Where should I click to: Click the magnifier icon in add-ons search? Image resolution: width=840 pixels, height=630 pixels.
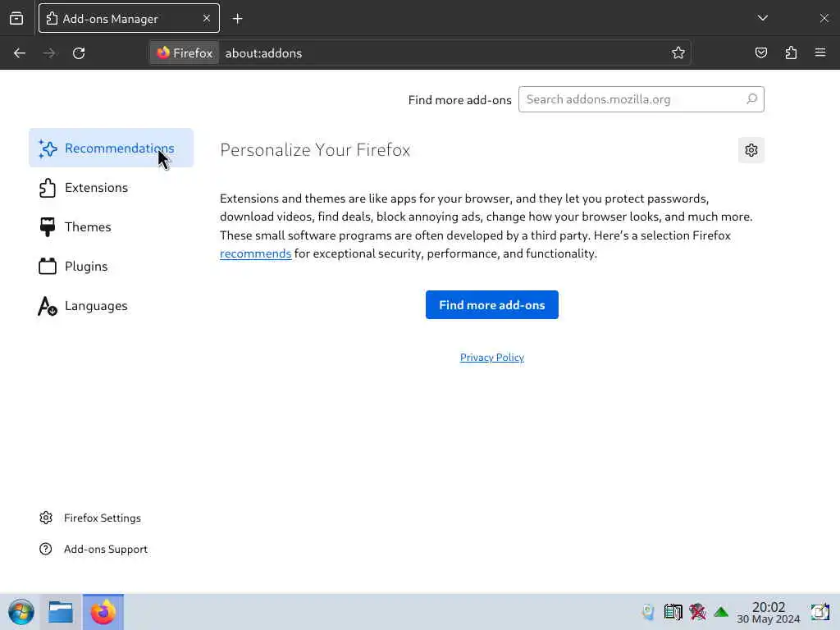coord(751,99)
